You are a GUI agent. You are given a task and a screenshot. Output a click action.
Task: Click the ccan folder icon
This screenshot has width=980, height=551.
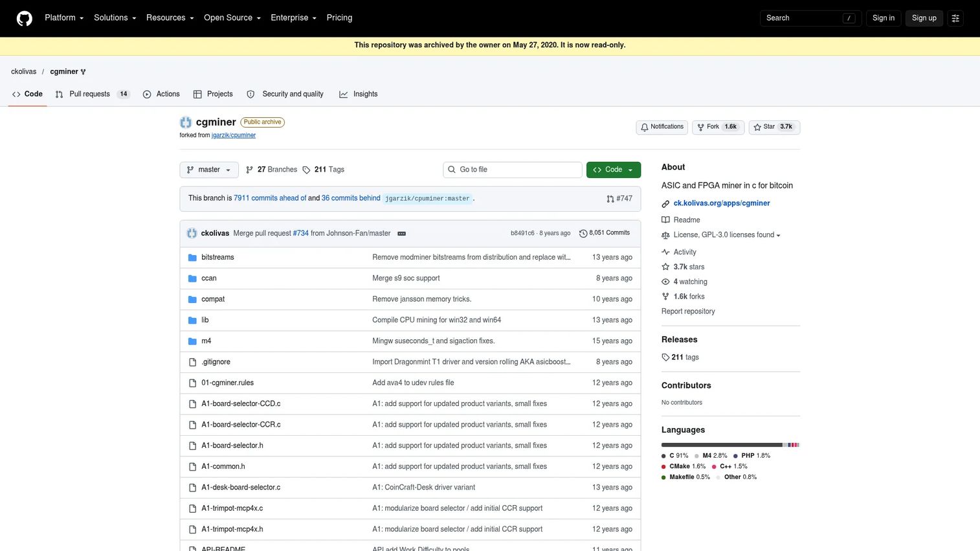click(x=192, y=278)
